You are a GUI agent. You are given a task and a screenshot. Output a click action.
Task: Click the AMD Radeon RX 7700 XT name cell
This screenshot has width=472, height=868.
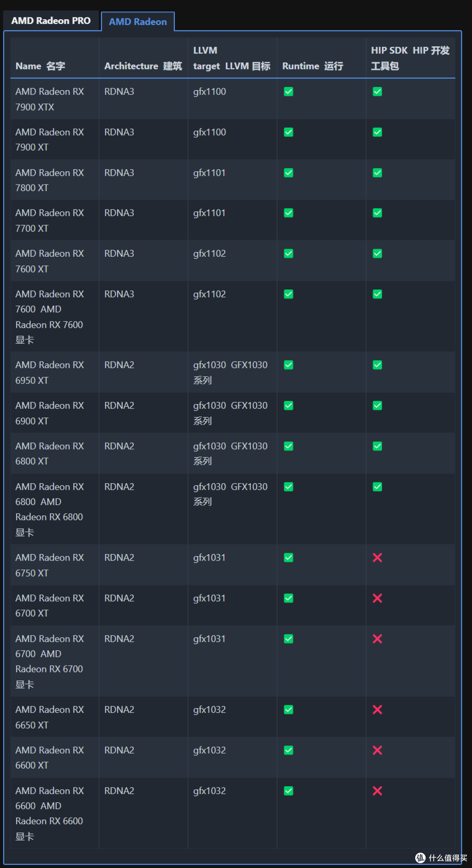coord(49,220)
